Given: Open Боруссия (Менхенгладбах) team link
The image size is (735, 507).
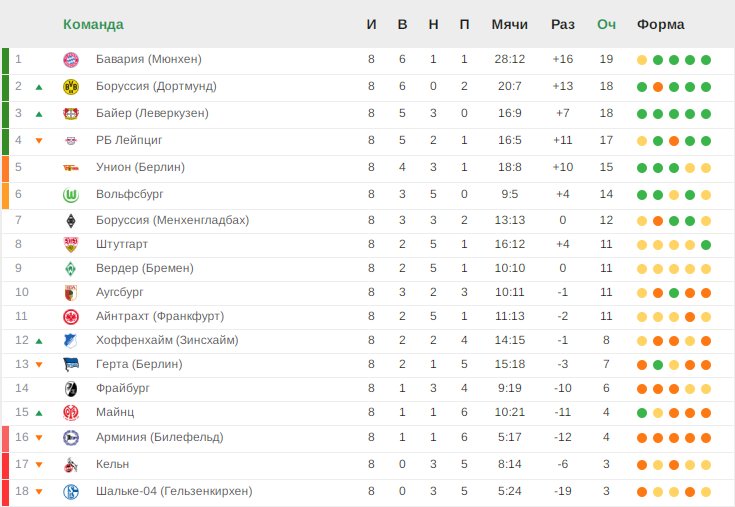Looking at the screenshot, I should pos(172,220).
